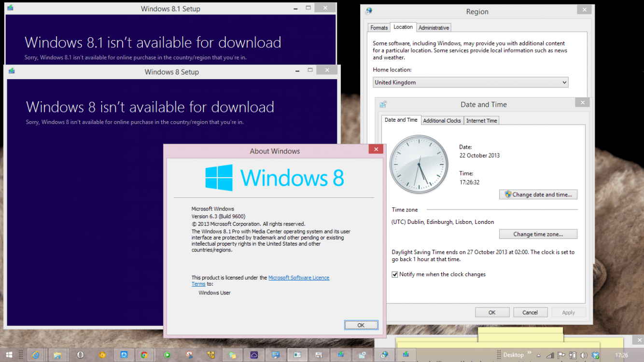Click the date text 22 October 2013
This screenshot has width=644, height=362.
[x=479, y=155]
